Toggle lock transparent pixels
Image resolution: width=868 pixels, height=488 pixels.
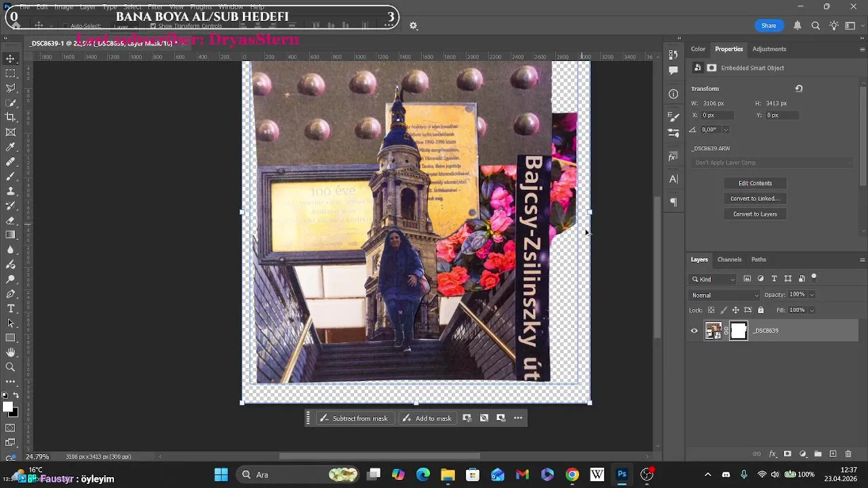tap(711, 310)
